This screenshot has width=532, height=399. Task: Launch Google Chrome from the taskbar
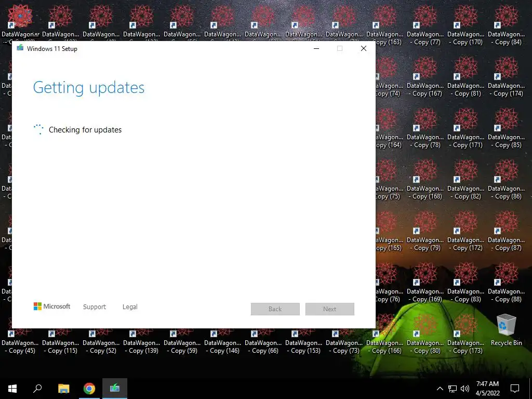click(89, 389)
